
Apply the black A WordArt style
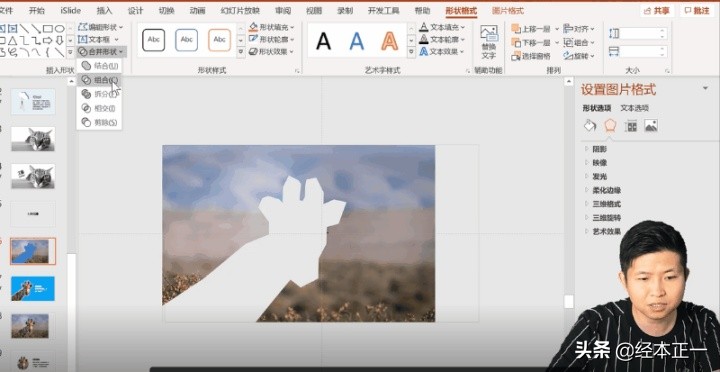pos(323,41)
